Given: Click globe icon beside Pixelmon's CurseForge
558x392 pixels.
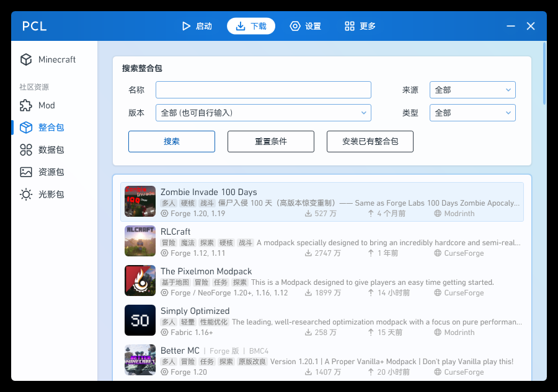Looking at the screenshot, I should pyautogui.click(x=438, y=292).
